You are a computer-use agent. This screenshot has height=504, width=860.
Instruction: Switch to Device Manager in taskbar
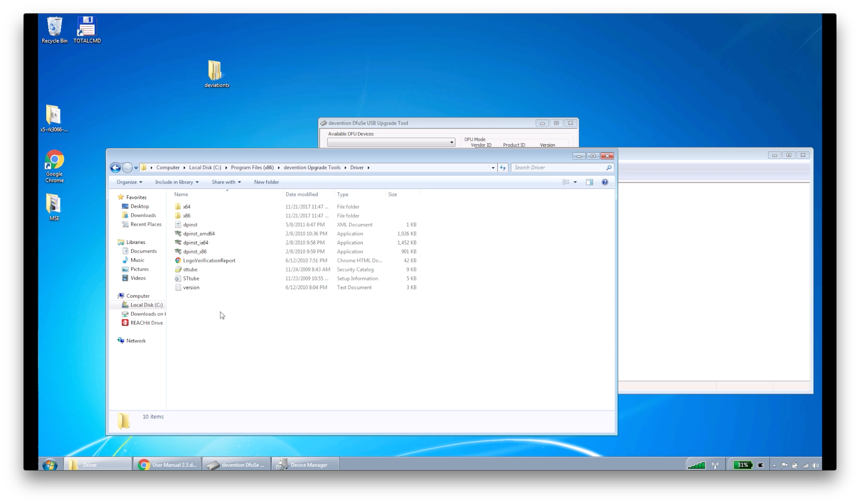(x=305, y=465)
